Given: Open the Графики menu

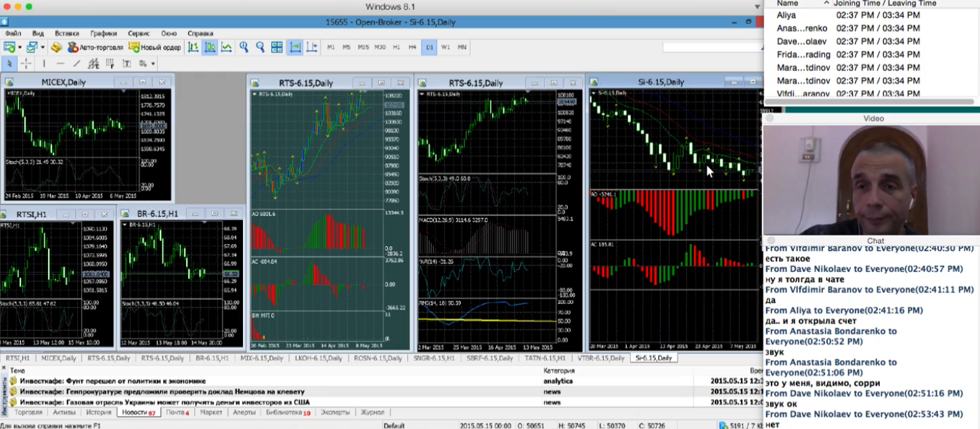Looking at the screenshot, I should click(104, 33).
